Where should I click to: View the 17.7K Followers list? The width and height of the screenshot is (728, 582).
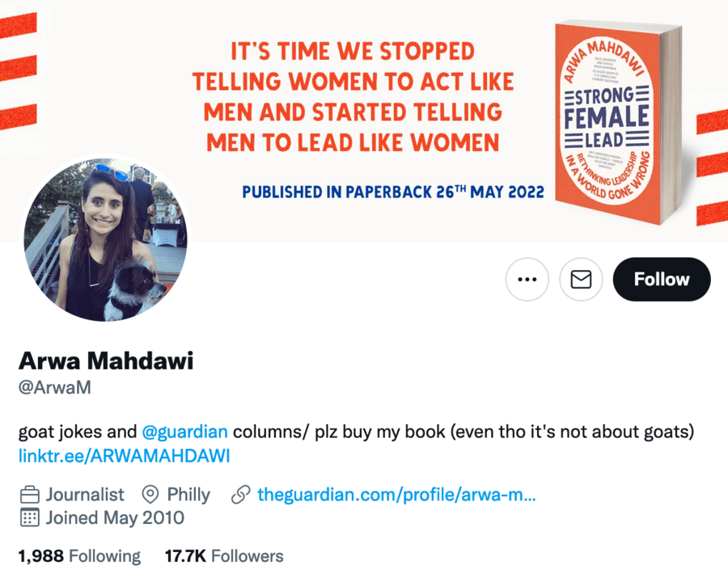coord(224,556)
